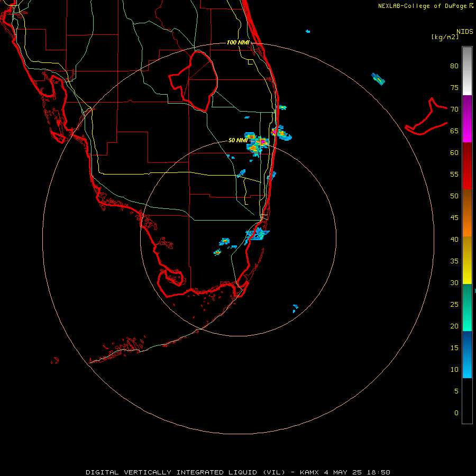Click the NIDS label above color scale
Screen dimensions: 476x476
click(x=464, y=32)
